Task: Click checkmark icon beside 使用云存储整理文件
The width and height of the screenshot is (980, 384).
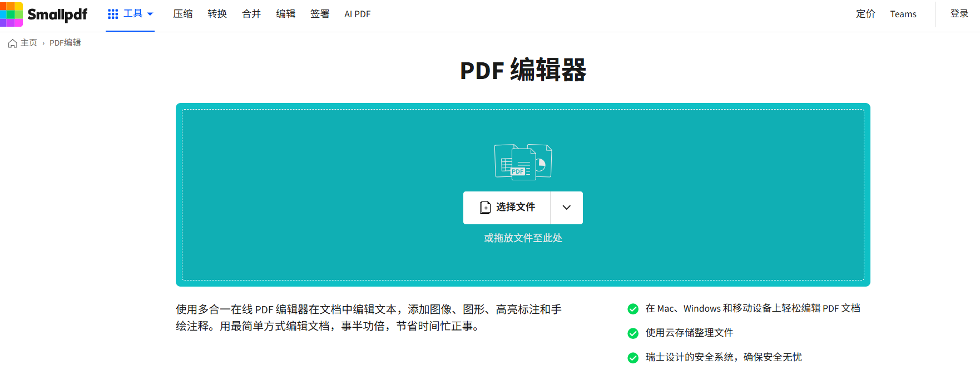Action: point(633,333)
